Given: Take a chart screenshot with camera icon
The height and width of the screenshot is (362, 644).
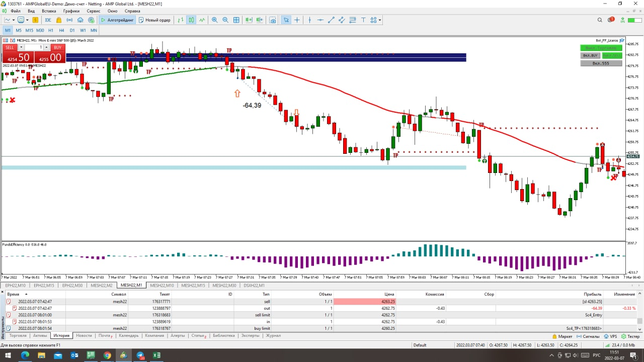Looking at the screenshot, I should (273, 20).
